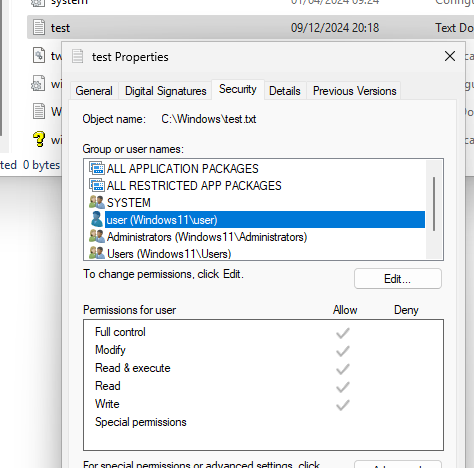Click the Edit... permissions button
The height and width of the screenshot is (468, 474).
(x=398, y=279)
